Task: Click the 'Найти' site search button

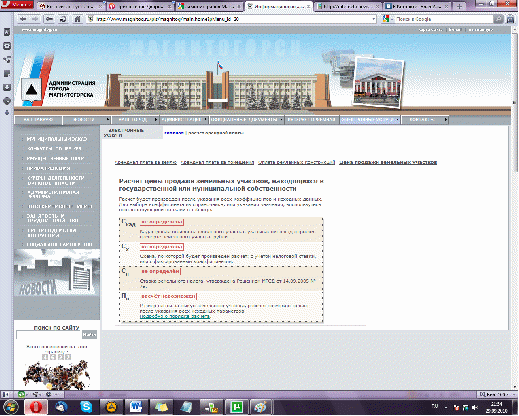Action: click(x=89, y=334)
